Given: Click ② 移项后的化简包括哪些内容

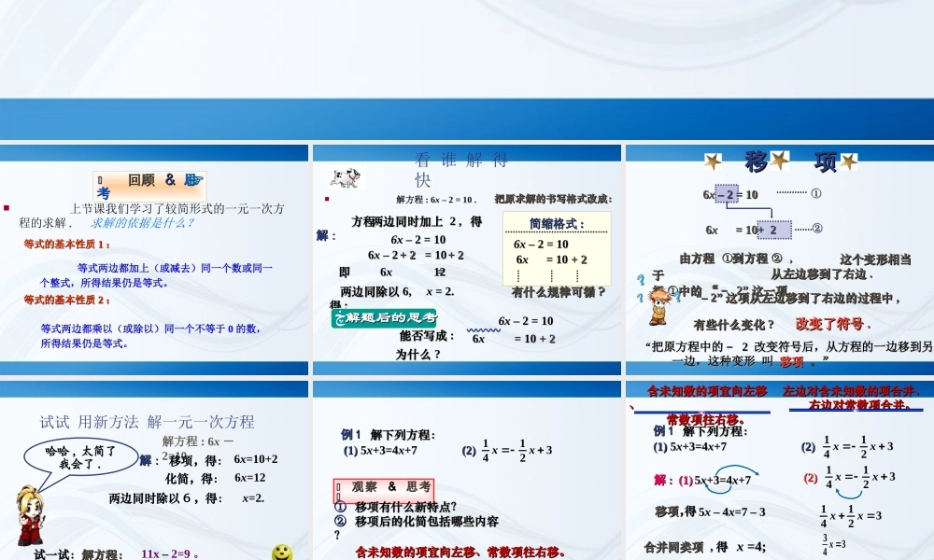Looking at the screenshot, I should pos(417,522).
